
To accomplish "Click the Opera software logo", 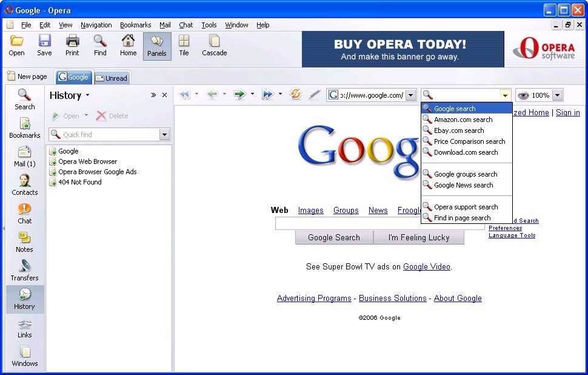I will pyautogui.click(x=543, y=49).
